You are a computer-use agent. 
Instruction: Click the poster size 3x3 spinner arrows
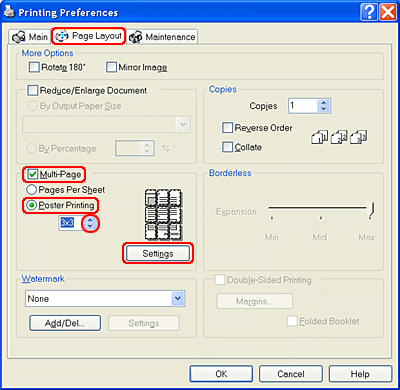click(90, 223)
